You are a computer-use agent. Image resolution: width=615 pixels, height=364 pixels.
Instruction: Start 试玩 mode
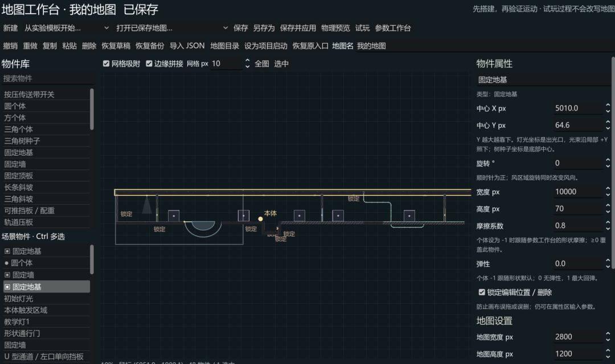[x=362, y=28]
